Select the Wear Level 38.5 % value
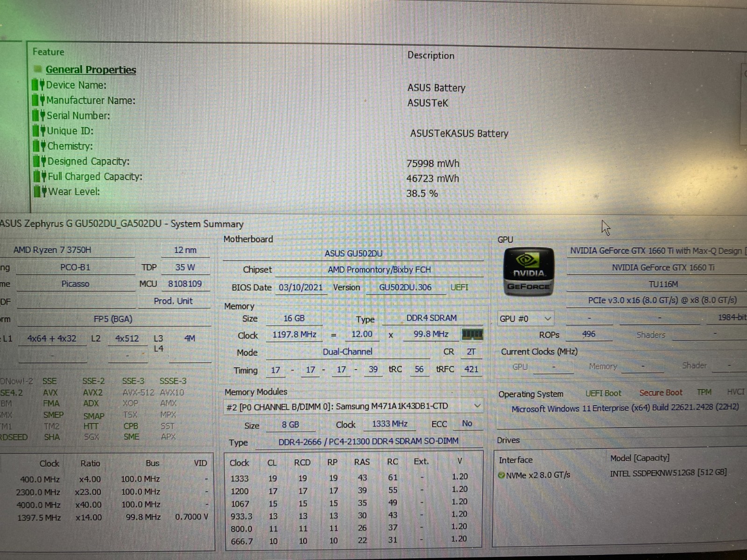 tap(422, 193)
